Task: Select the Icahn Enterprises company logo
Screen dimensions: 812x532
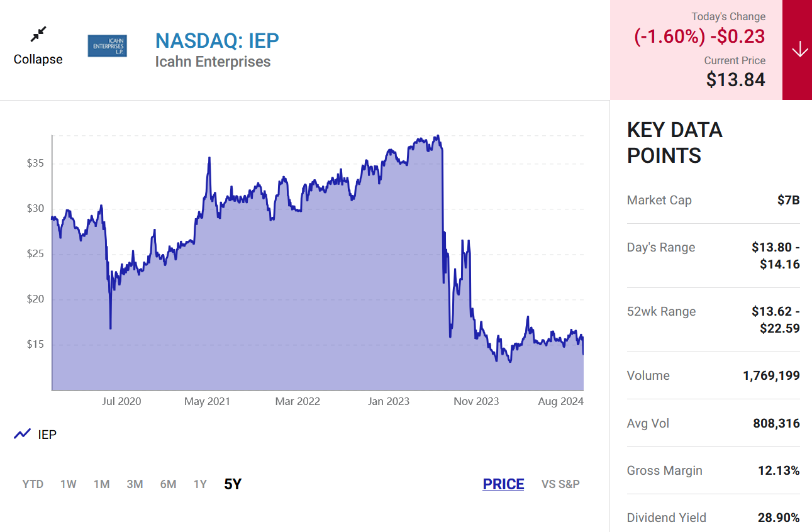Action: tap(106, 45)
